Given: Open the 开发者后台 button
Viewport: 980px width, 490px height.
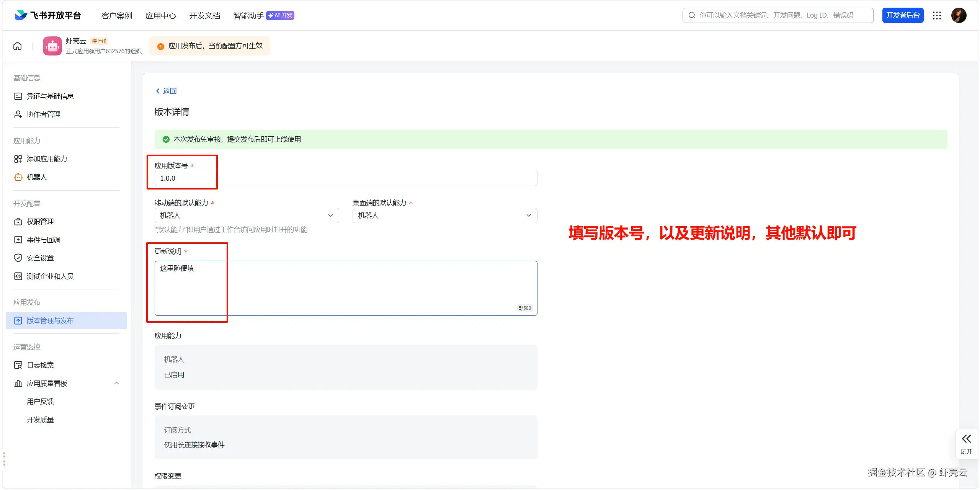Looking at the screenshot, I should tap(903, 15).
